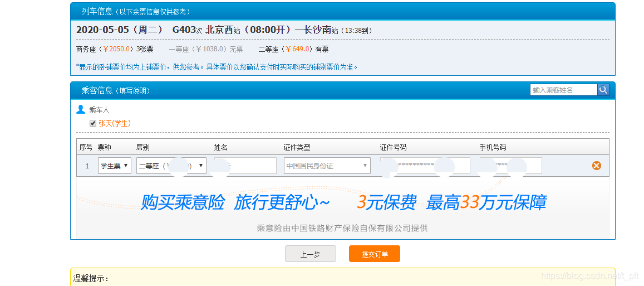644x286 pixels.
Task: Click the 票种 column header
Action: click(104, 147)
